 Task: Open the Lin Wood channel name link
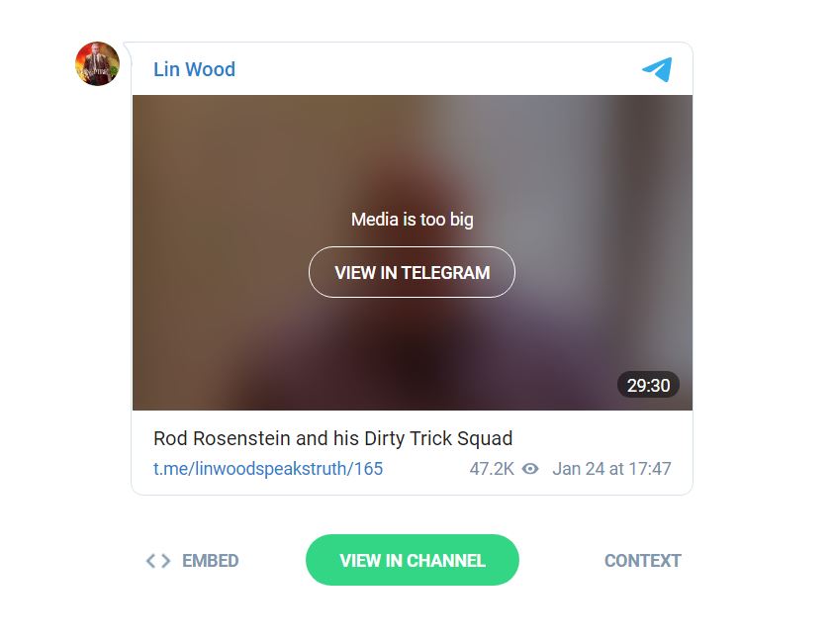pyautogui.click(x=194, y=69)
